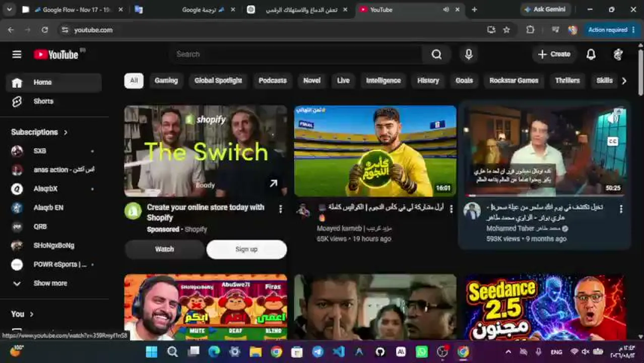Open more options for Moayed kameb video

click(x=451, y=209)
